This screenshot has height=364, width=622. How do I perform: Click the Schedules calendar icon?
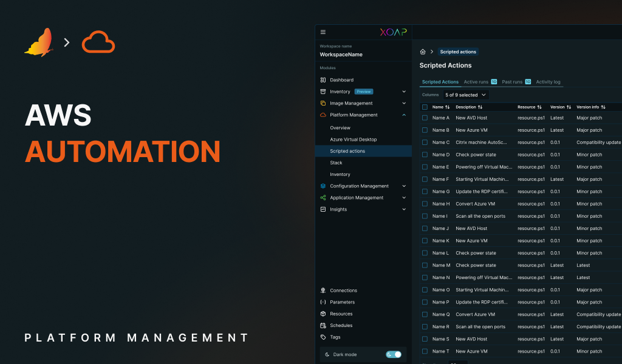322,325
